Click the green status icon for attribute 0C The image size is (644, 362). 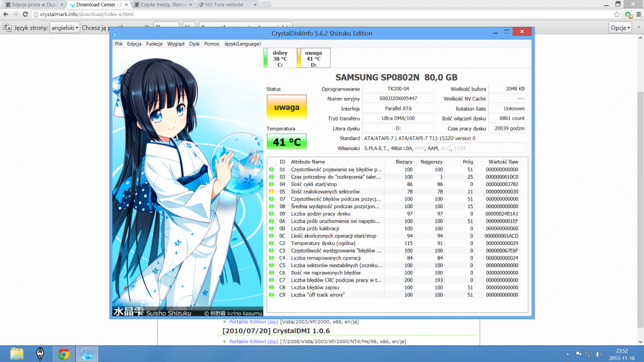coord(272,236)
